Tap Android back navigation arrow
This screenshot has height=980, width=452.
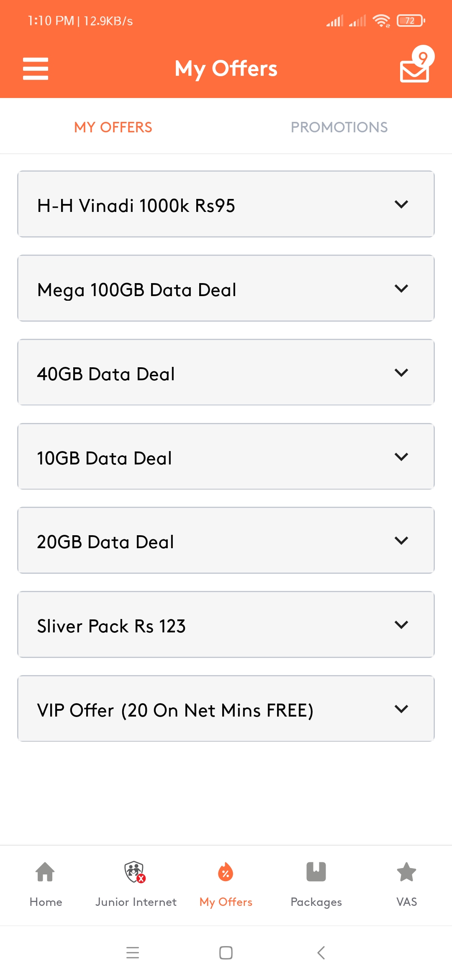tap(321, 953)
